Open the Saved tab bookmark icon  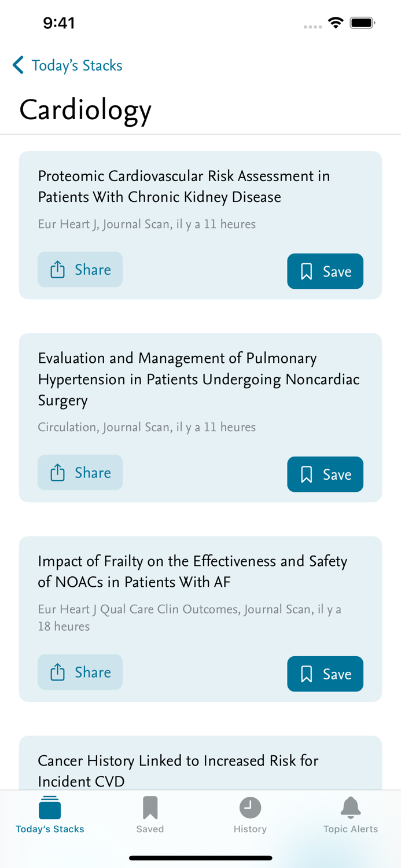150,807
